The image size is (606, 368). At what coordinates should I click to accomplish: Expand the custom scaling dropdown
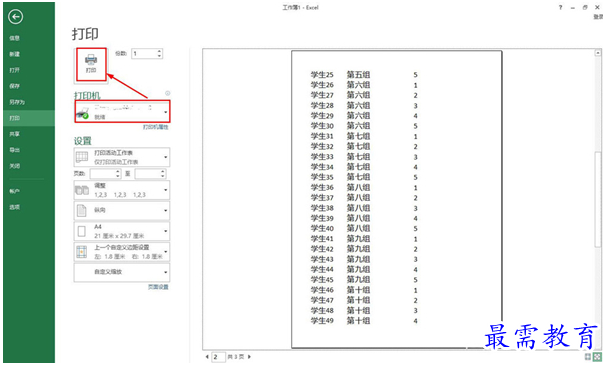coord(122,272)
